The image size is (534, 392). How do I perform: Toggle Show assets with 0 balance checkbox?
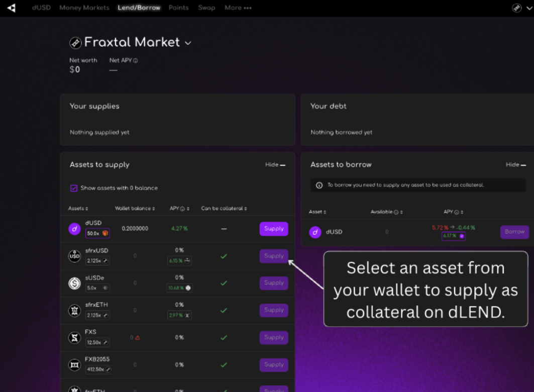coord(74,188)
